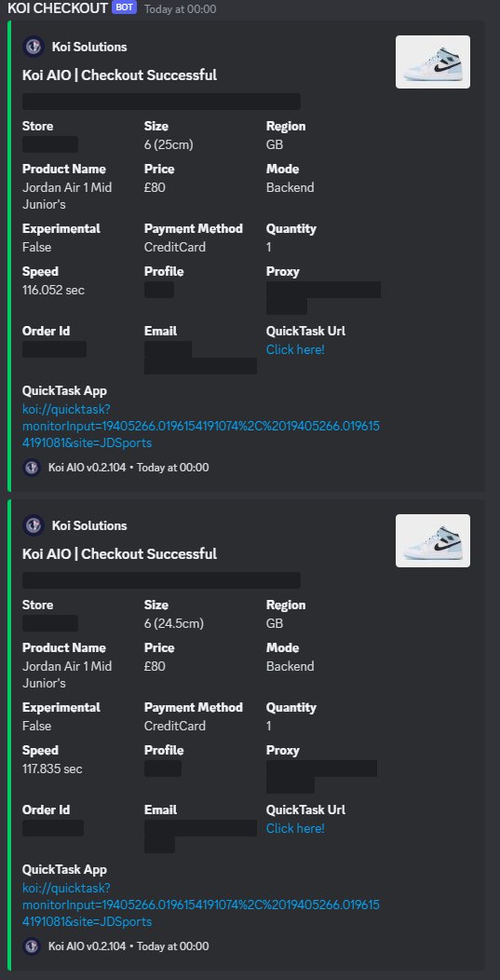Click Koi Solutions author name in first embed
Screen dimensions: 500x980
(89, 47)
